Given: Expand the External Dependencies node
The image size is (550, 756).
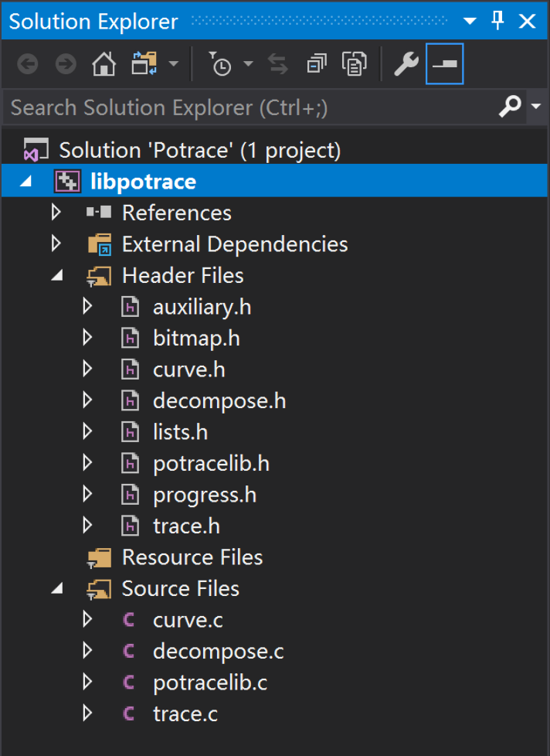Looking at the screenshot, I should 56,244.
